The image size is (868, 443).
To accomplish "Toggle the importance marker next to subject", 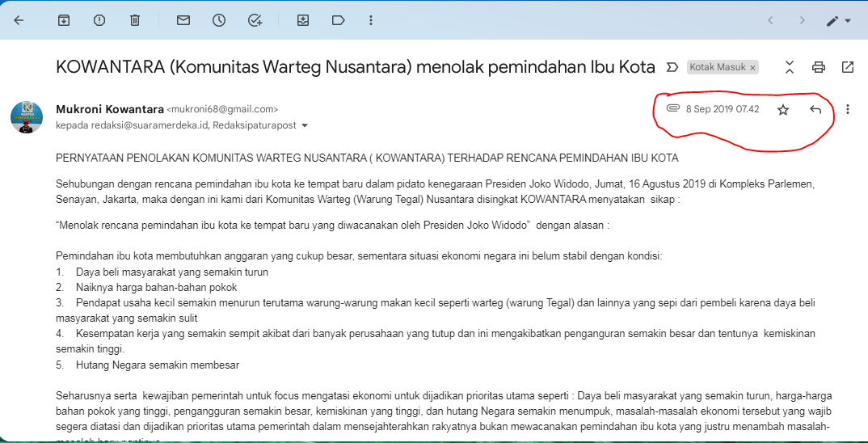I will coord(672,68).
